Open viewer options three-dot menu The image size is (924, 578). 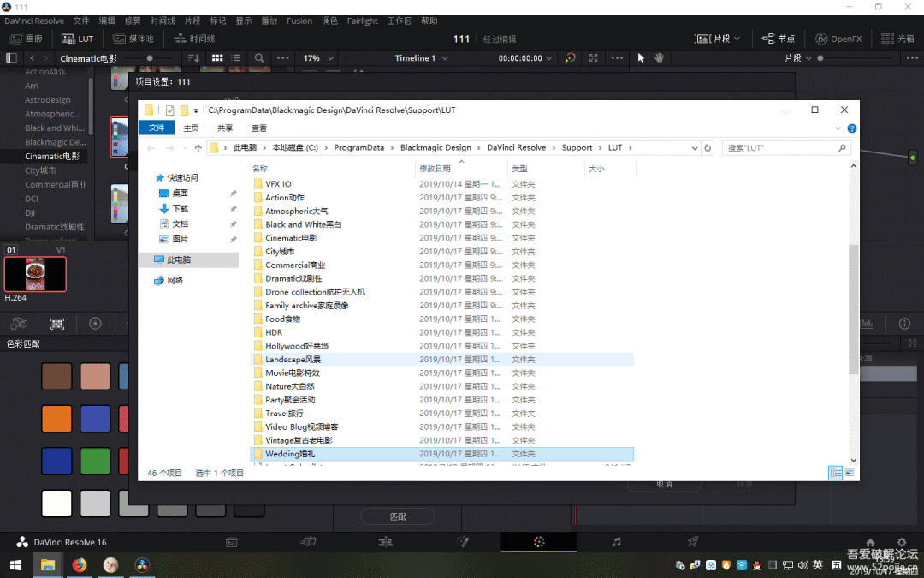(x=617, y=58)
